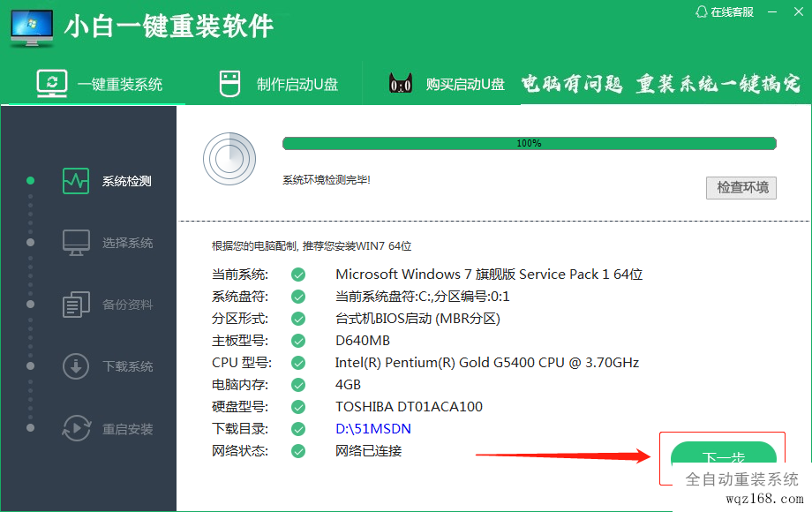Screen dimensions: 812x512
Task: Select 选择系统 step in sidebar
Action: (108, 243)
